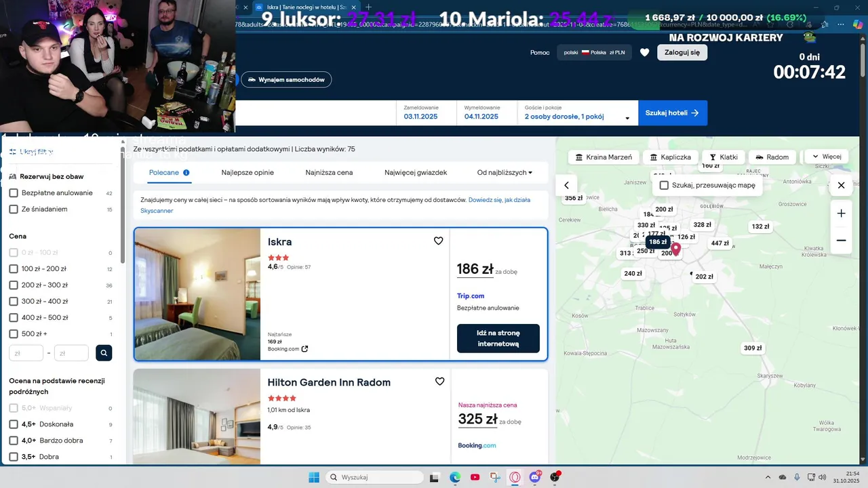This screenshot has height=488, width=868.
Task: Open Windows Start menu
Action: tap(314, 477)
